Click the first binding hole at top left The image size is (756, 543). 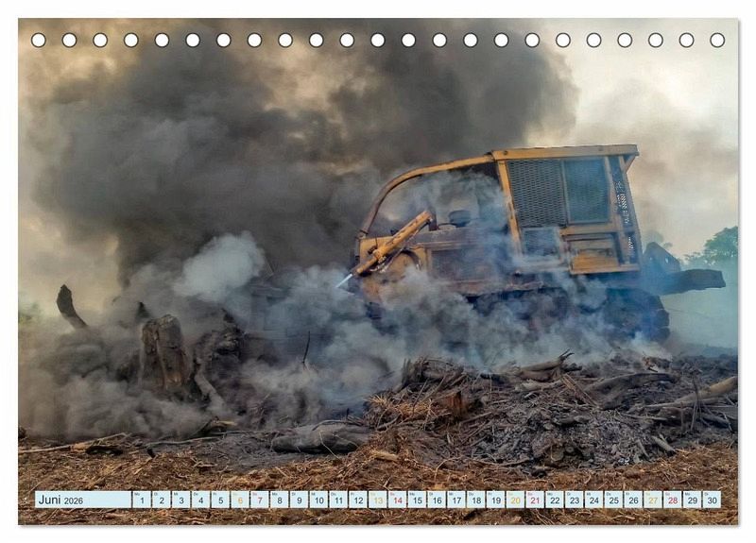pyautogui.click(x=39, y=41)
